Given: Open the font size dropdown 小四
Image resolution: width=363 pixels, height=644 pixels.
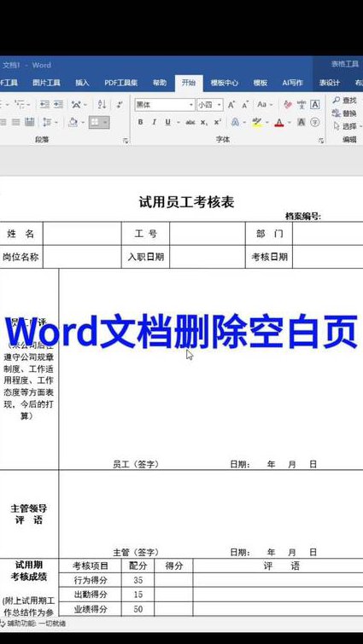Looking at the screenshot, I should tap(209, 105).
